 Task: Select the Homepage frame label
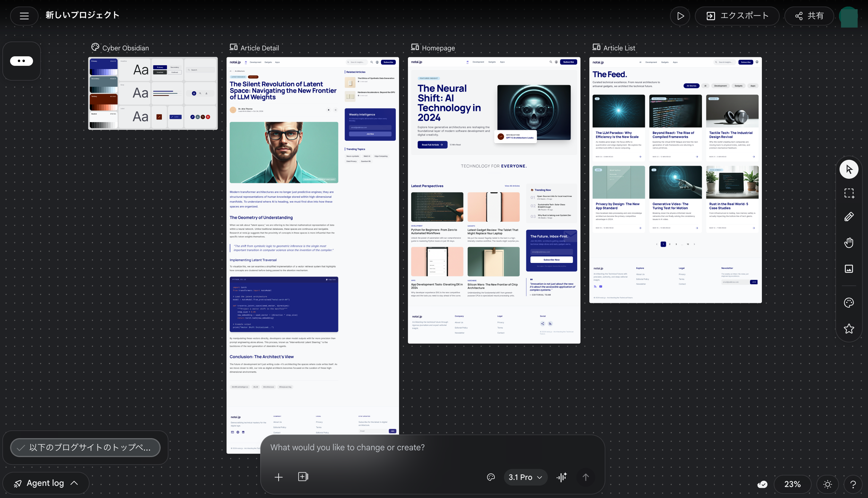(438, 48)
